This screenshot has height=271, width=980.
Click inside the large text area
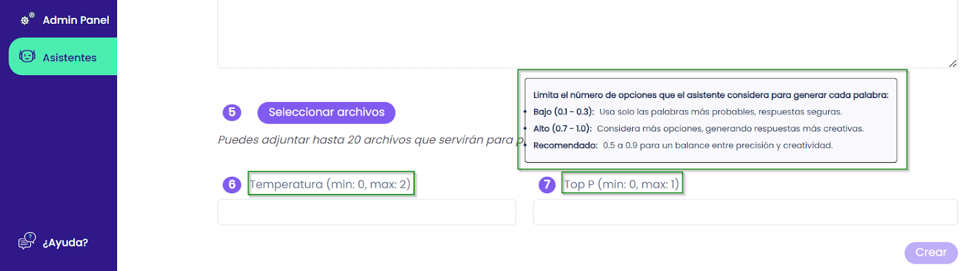tap(587, 34)
